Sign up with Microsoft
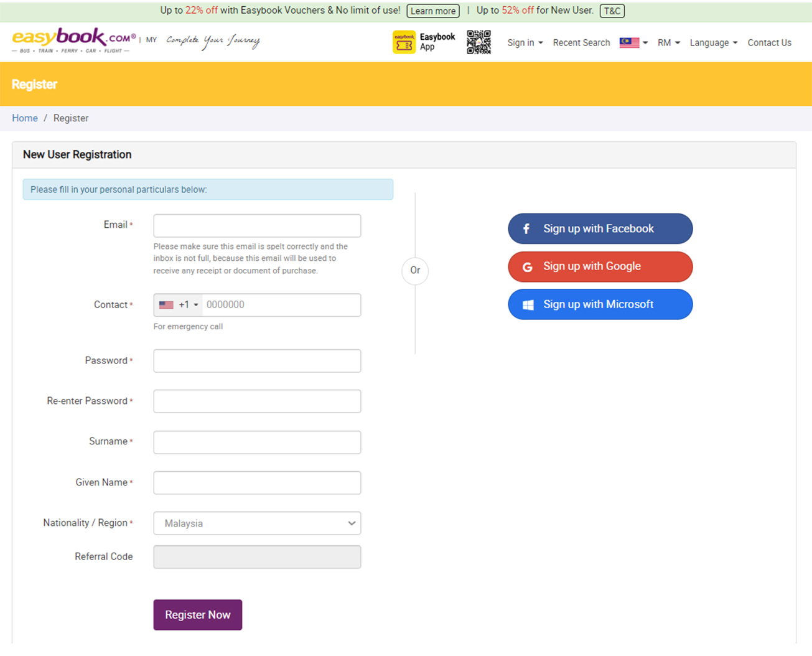This screenshot has width=812, height=656. click(600, 304)
